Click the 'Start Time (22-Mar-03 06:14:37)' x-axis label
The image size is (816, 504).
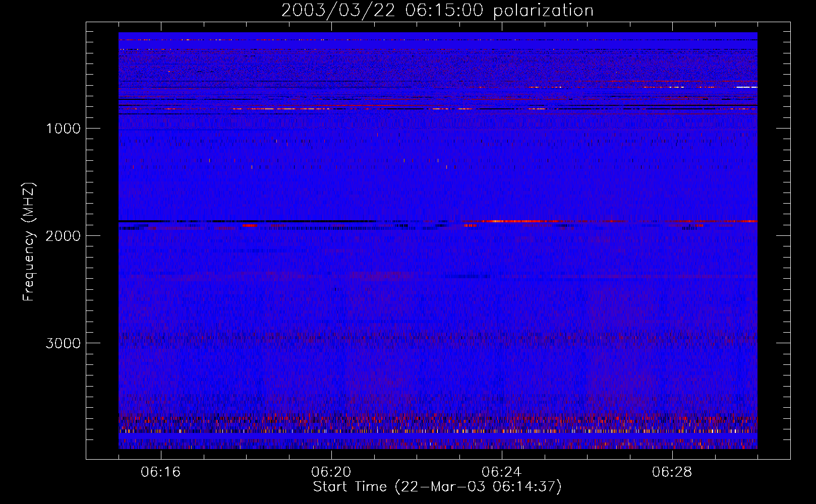click(437, 486)
